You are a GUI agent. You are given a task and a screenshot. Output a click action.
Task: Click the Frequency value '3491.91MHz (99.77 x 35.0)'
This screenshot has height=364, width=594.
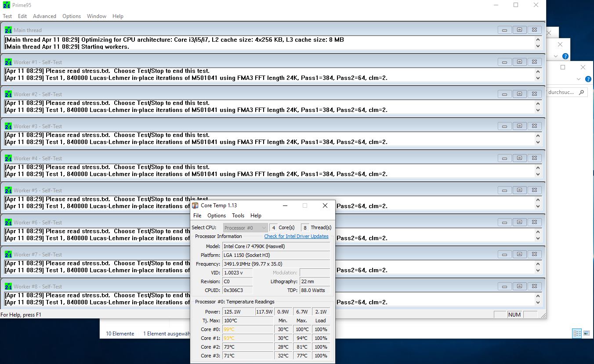coord(276,264)
